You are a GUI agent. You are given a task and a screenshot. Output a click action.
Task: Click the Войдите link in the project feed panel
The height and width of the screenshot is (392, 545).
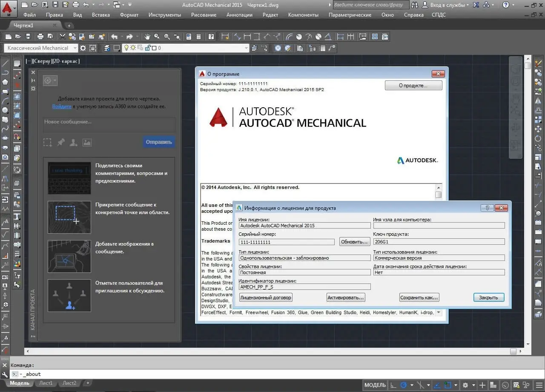tap(62, 106)
